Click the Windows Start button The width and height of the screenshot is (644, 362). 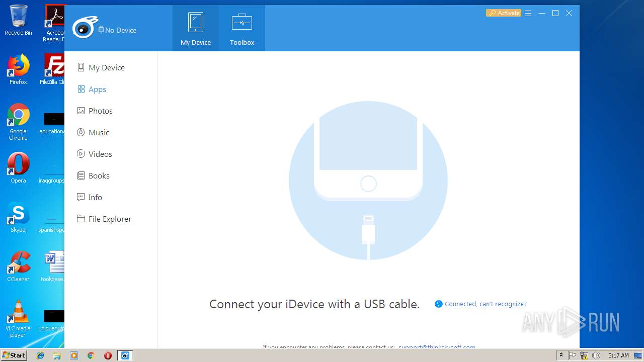pos(14,355)
